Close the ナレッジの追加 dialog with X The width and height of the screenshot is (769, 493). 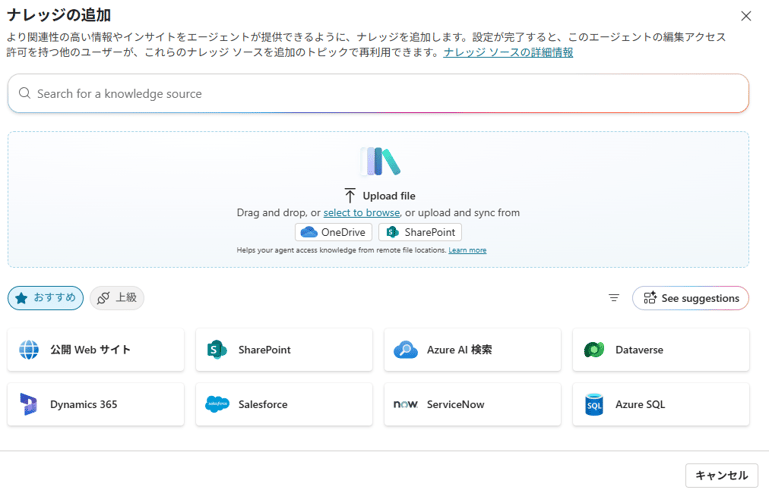(746, 16)
